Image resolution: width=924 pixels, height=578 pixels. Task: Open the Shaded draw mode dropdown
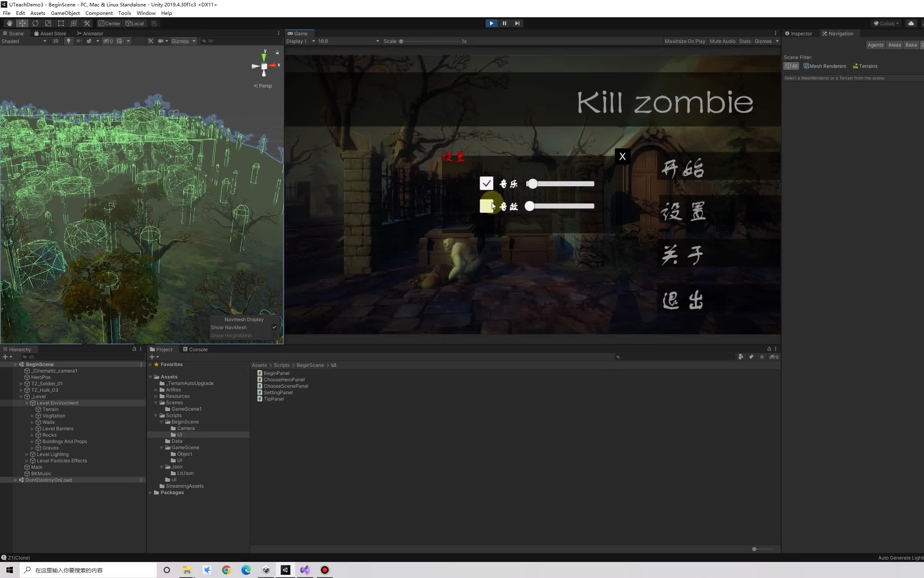24,41
